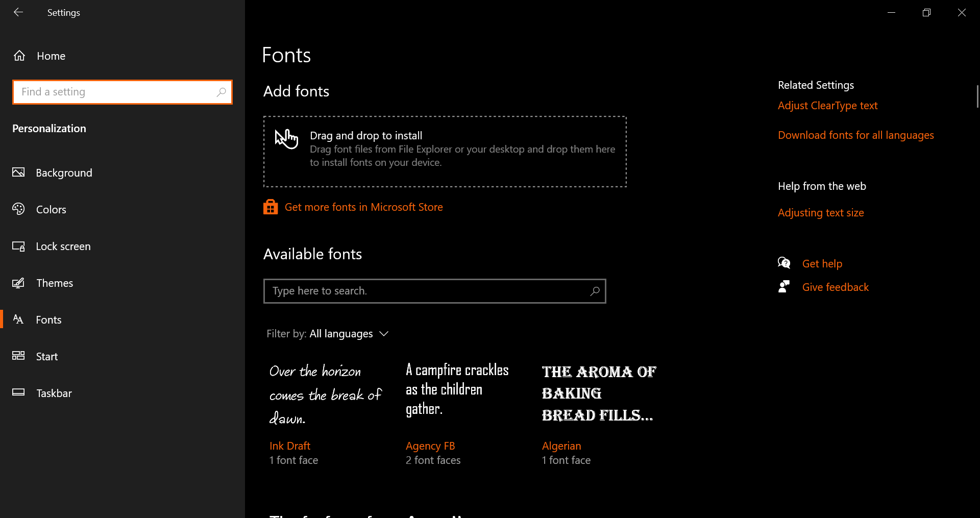Image resolution: width=980 pixels, height=518 pixels.
Task: Open Download fonts for all languages
Action: click(x=855, y=135)
